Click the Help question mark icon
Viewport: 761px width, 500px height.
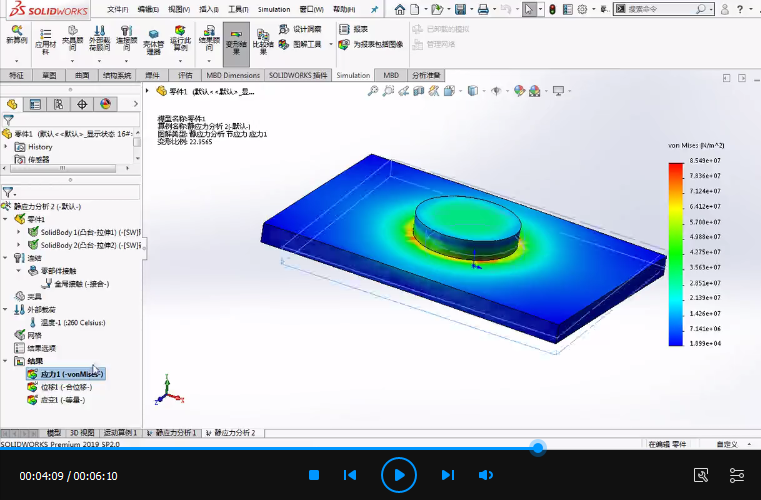[740, 9]
